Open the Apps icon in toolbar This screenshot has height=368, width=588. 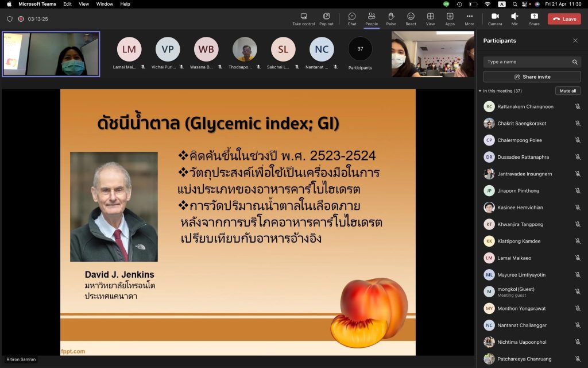pos(450,16)
